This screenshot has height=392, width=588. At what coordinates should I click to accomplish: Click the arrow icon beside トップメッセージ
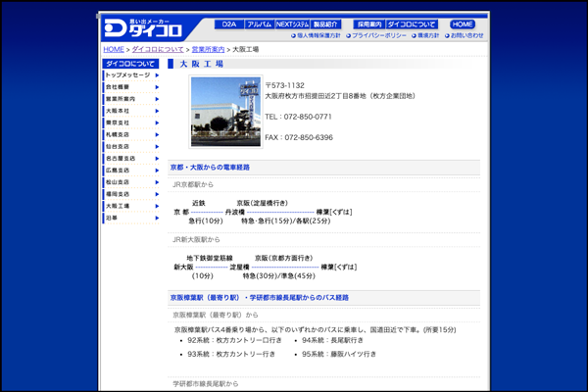[x=157, y=74]
